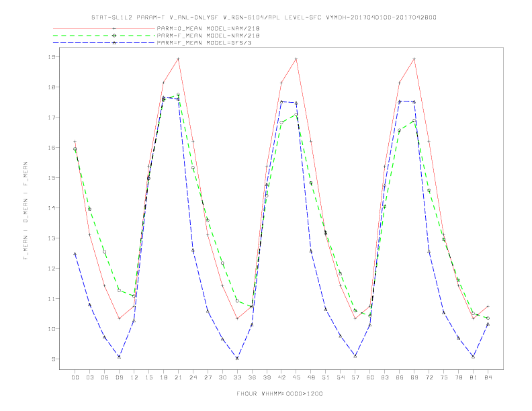Click x-axis tick label 36

[x=252, y=377]
